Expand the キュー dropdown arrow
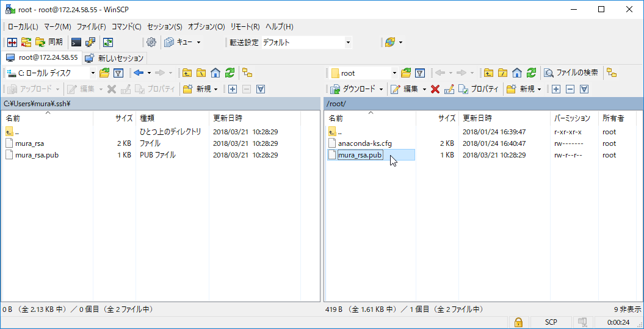The width and height of the screenshot is (644, 329). [198, 42]
